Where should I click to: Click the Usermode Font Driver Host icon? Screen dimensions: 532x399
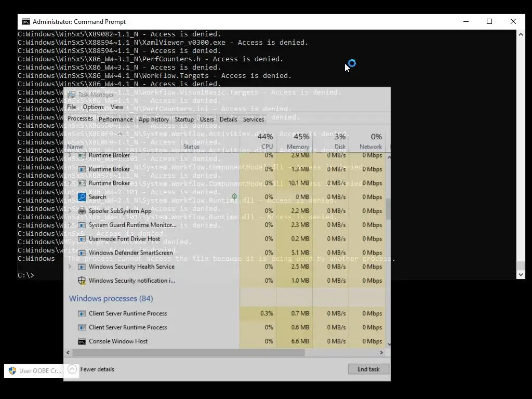click(x=82, y=239)
